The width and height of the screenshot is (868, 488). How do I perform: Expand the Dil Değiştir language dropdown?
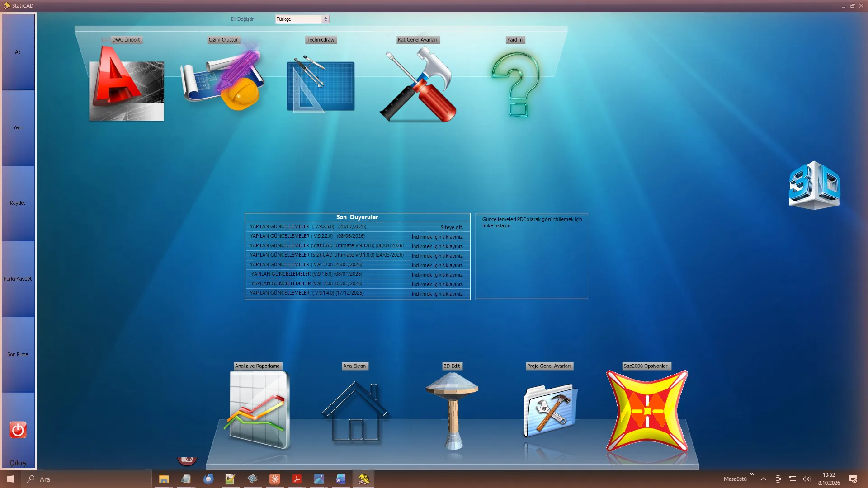tap(325, 19)
